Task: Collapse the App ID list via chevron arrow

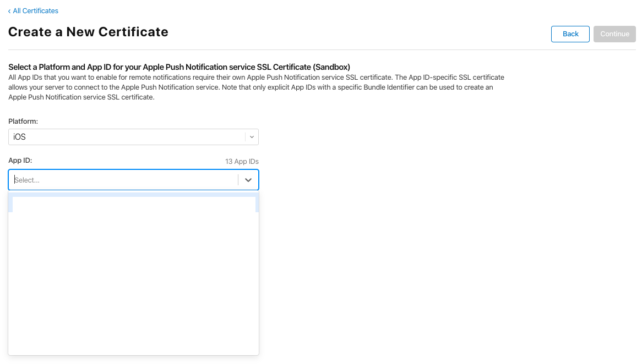Action: (x=248, y=180)
